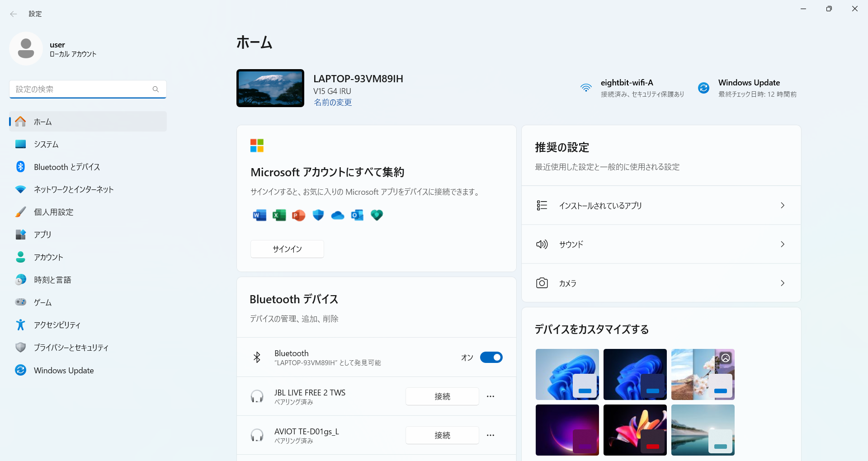The width and height of the screenshot is (868, 461).
Task: Click the OneDrive cloud icon
Action: (338, 216)
